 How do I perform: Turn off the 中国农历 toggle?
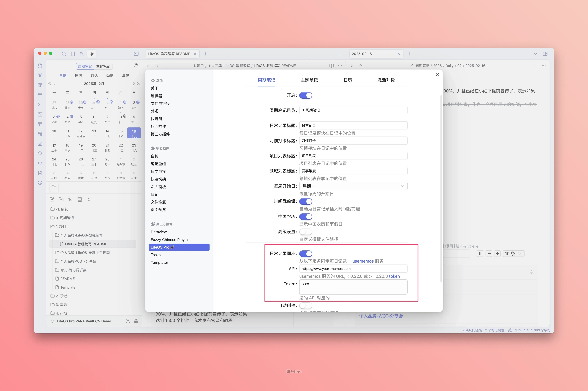(306, 217)
